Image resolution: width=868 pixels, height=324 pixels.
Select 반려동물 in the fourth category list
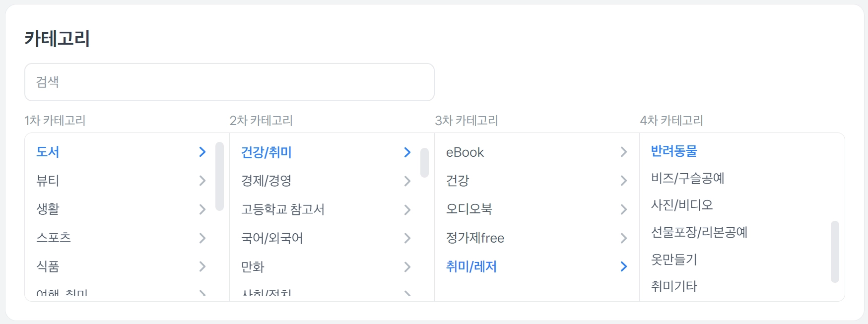674,151
